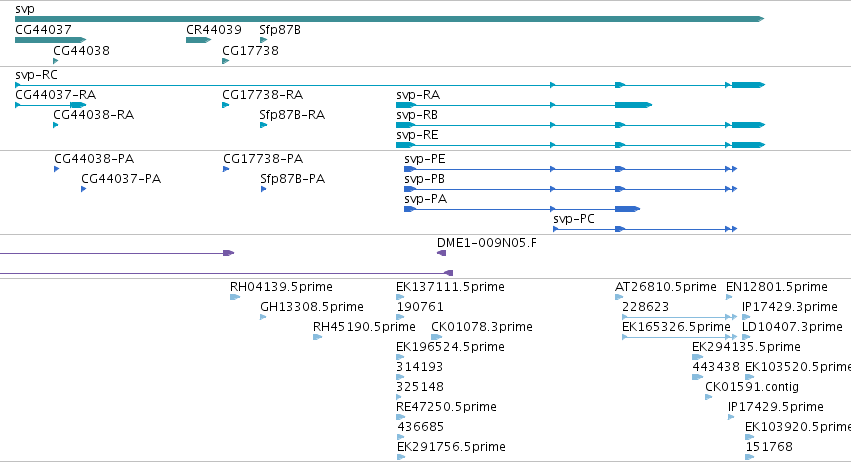The width and height of the screenshot is (851, 462).
Task: Click the IP17429.5prime EST label
Action: (x=776, y=407)
